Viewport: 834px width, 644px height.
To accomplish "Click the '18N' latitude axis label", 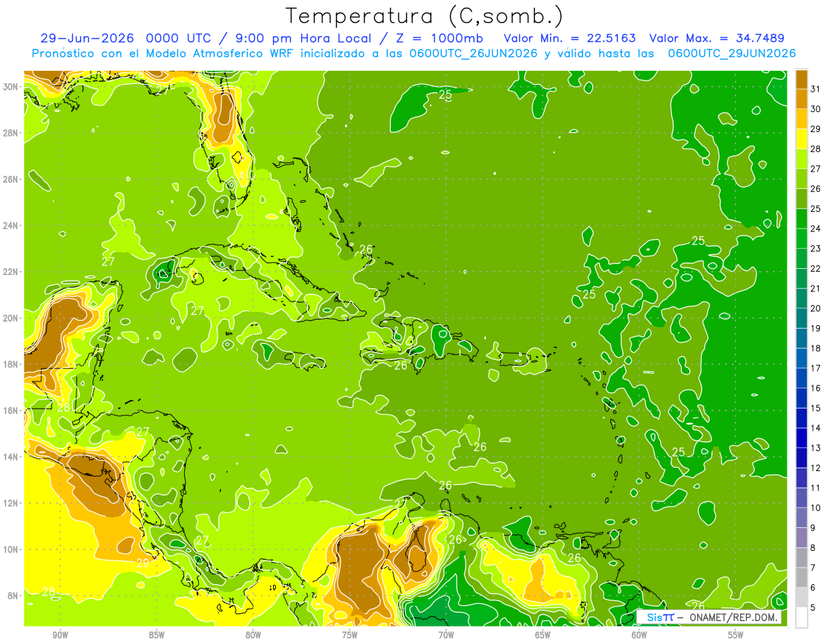I will (x=11, y=364).
